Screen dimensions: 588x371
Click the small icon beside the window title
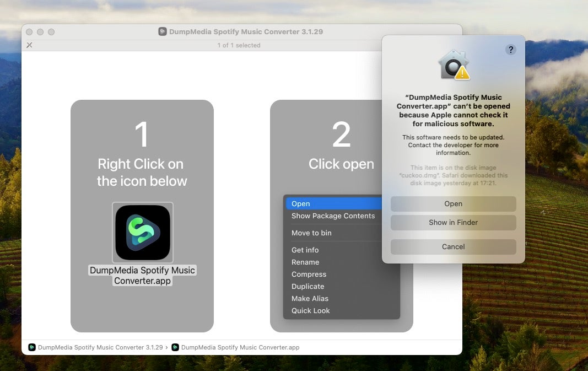163,32
